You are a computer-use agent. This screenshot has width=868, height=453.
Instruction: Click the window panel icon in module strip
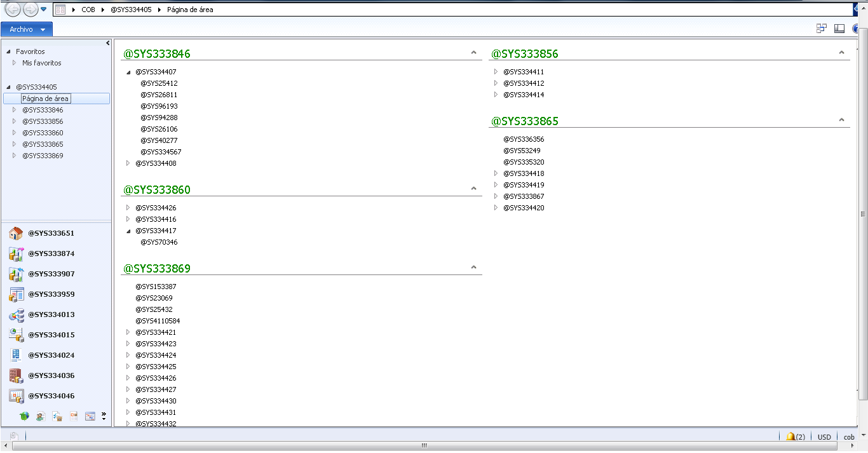[x=90, y=416]
